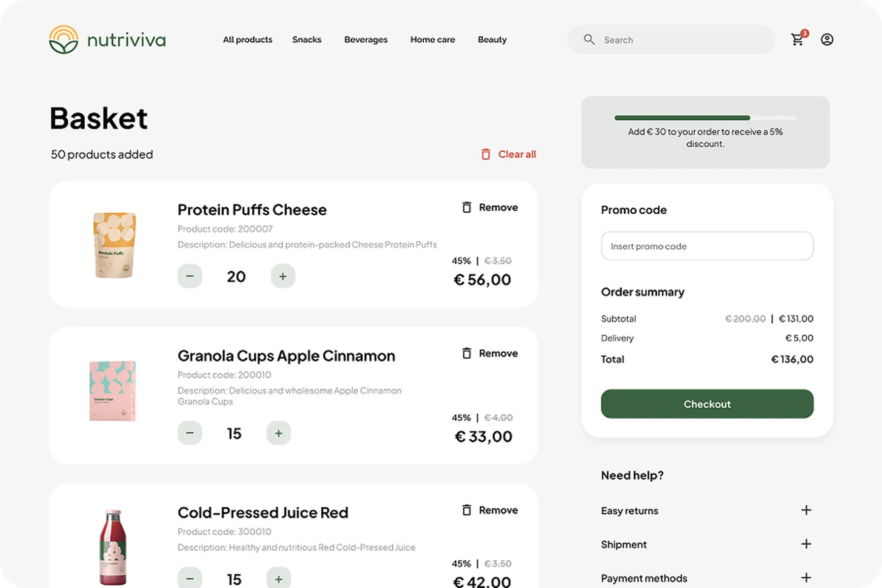Go to the Beverages category

tap(366, 39)
